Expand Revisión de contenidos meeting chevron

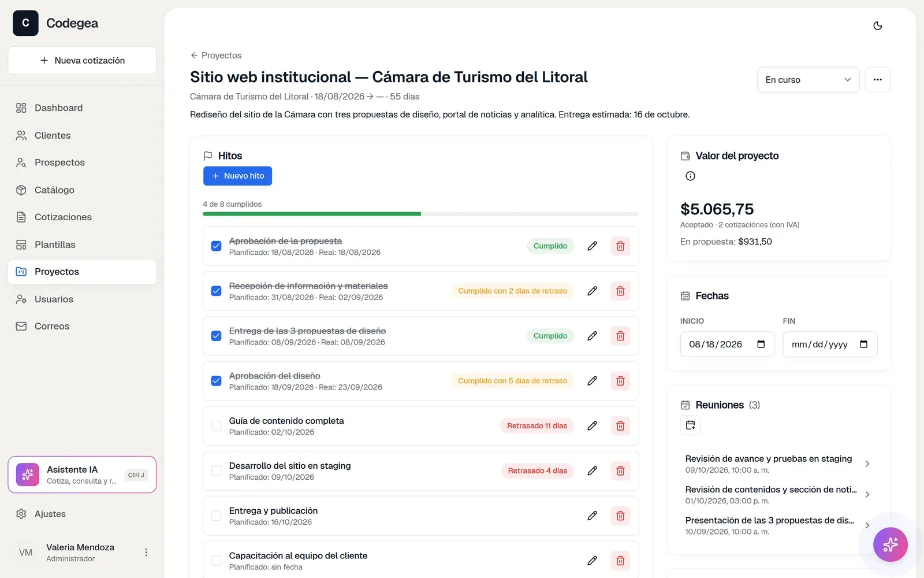point(867,494)
